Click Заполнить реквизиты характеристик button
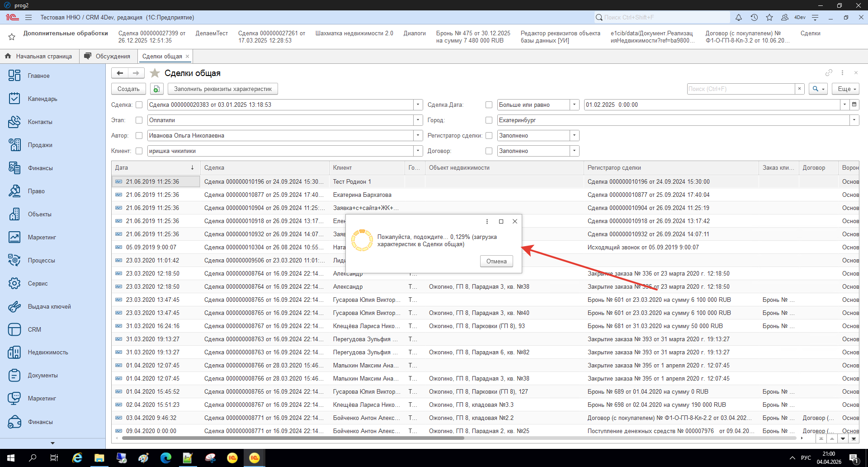The width and height of the screenshot is (868, 467). (222, 89)
